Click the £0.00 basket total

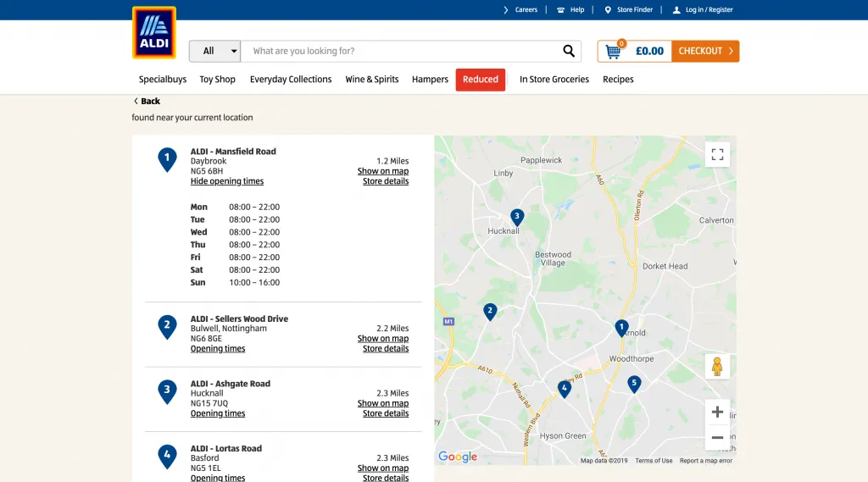[649, 52]
